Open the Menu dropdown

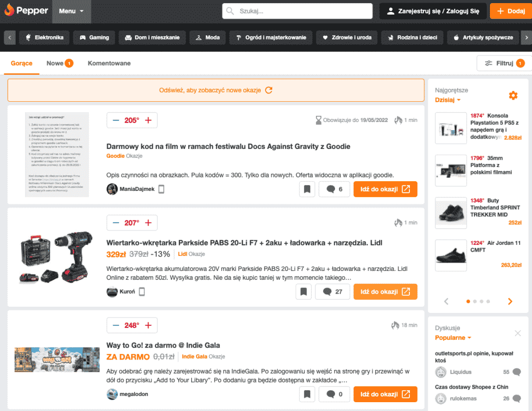[71, 11]
